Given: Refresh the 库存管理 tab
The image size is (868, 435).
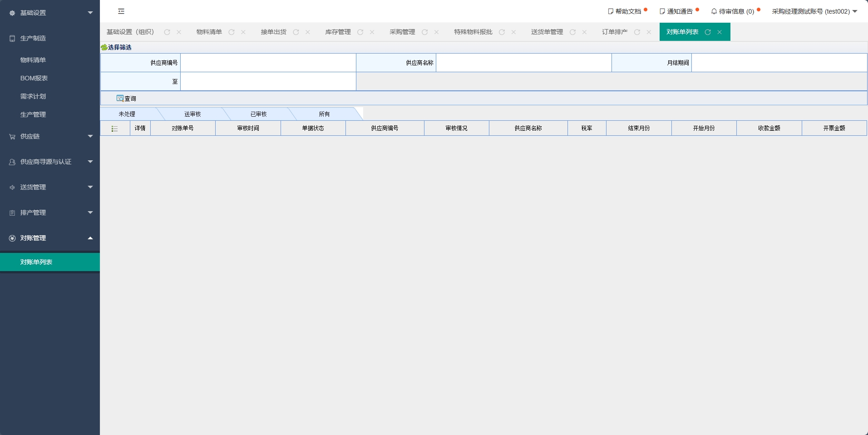Looking at the screenshot, I should click(x=360, y=32).
